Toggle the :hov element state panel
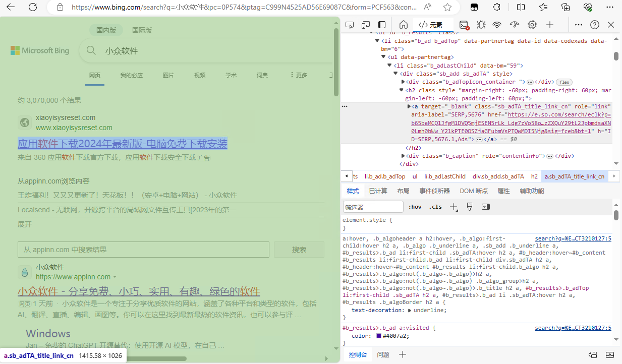 coord(415,207)
